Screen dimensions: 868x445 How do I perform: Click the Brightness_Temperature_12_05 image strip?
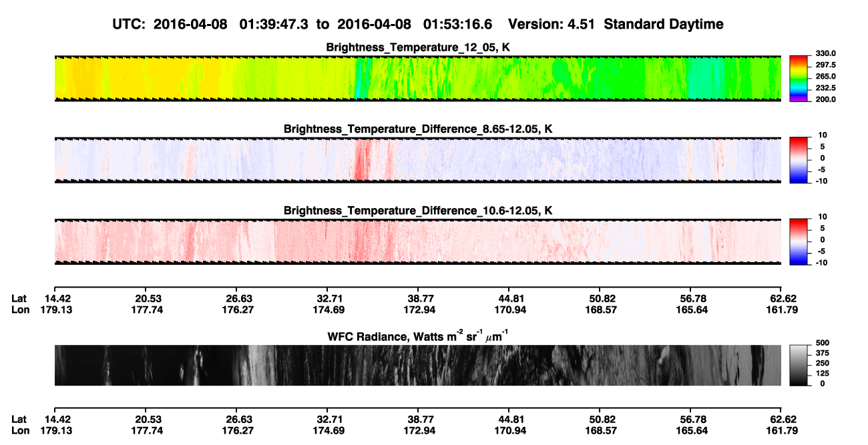coord(417,78)
